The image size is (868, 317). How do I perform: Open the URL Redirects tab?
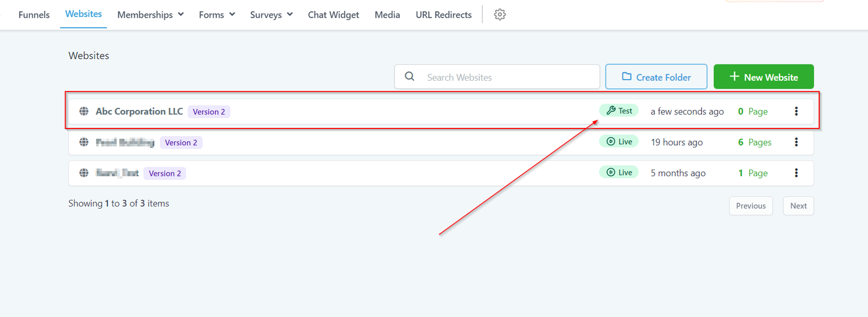443,15
